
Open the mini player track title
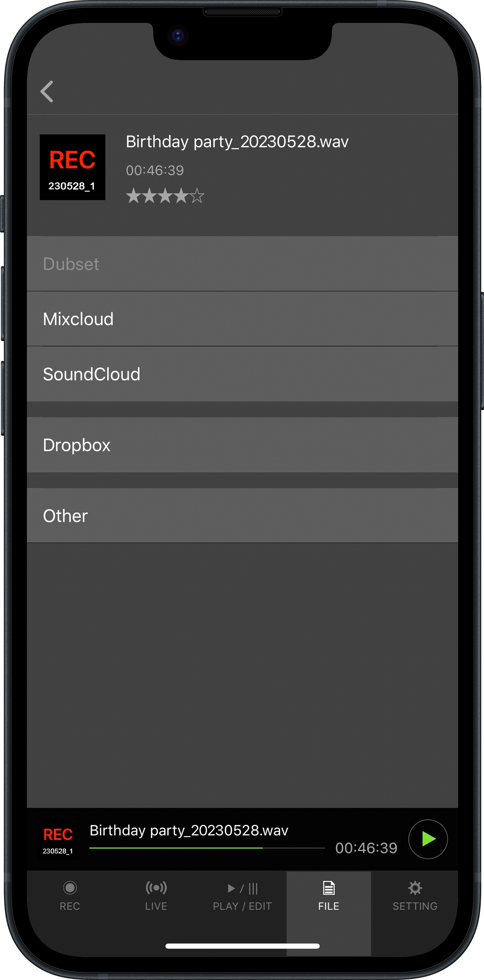(x=189, y=831)
